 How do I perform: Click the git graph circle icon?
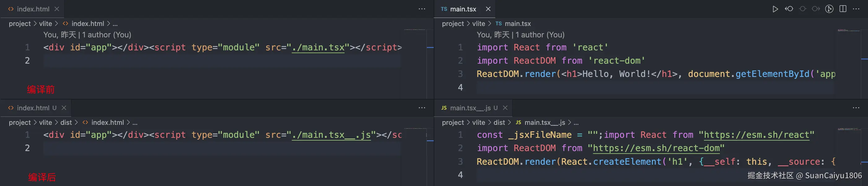829,9
